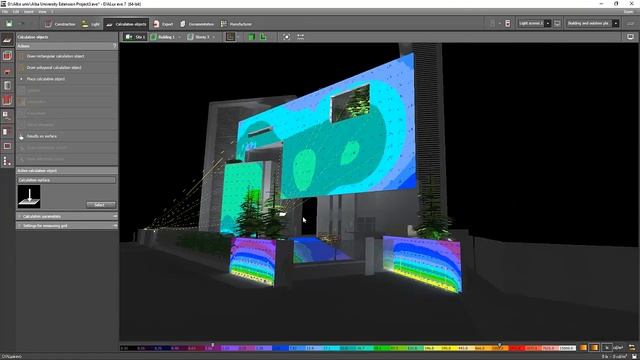
Task: Click the Calculation objects panel title
Action: coord(33,37)
